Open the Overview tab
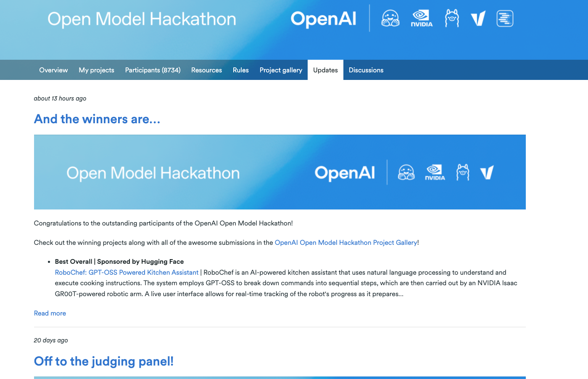Screen dimensions: 588x379 click(53, 70)
